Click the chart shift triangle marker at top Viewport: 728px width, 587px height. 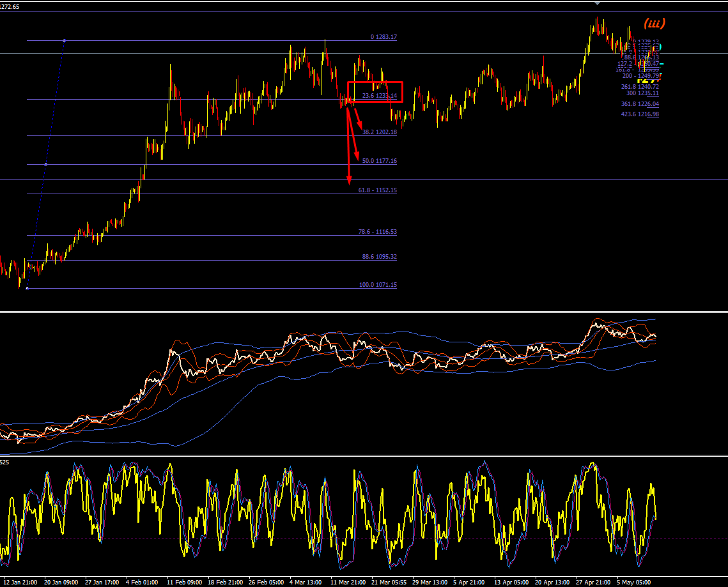point(597,3)
